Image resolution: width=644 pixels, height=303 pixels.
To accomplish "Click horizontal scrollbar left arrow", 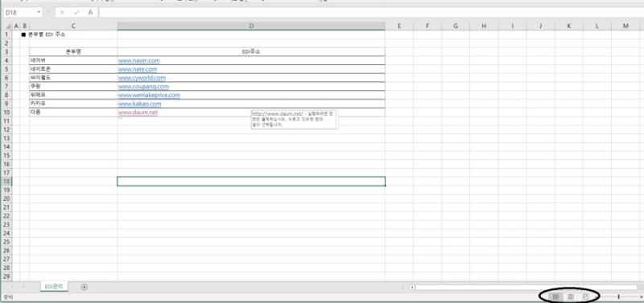I will pos(412,288).
